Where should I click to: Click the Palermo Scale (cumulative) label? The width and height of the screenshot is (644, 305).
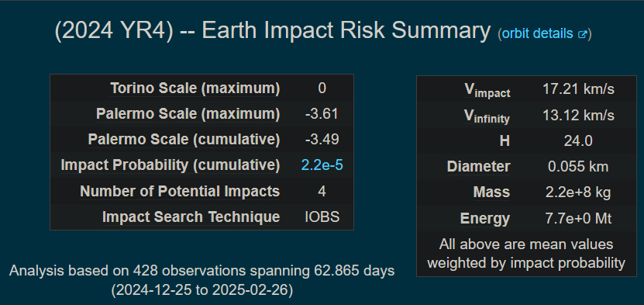[x=184, y=140]
